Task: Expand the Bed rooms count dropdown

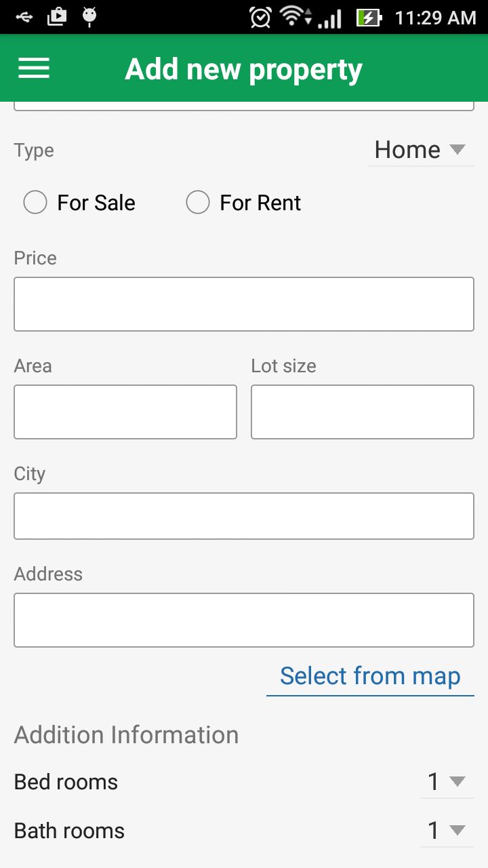Action: click(447, 782)
